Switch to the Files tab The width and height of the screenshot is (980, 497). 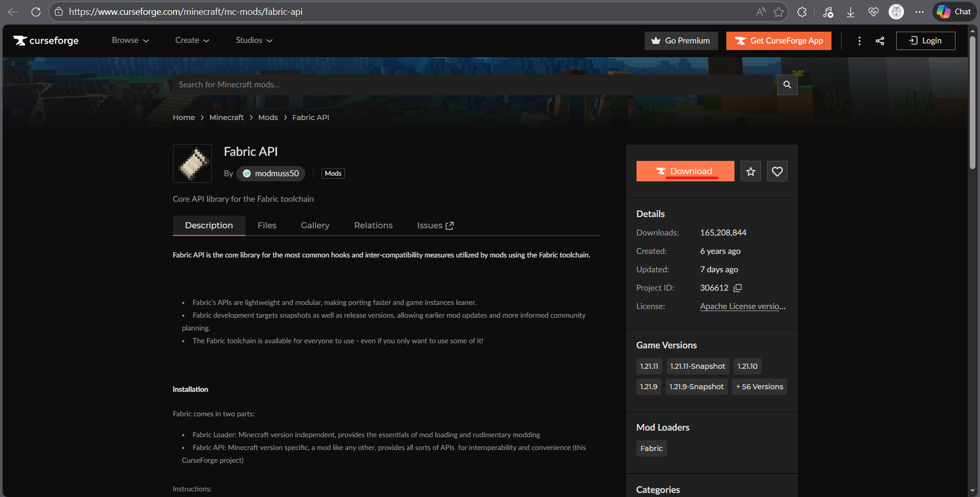pos(267,225)
